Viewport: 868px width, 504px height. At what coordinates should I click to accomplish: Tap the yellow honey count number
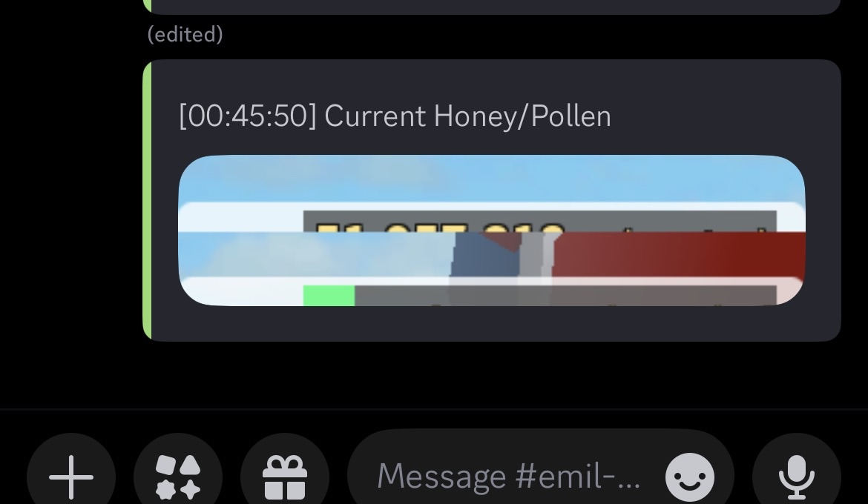440,227
